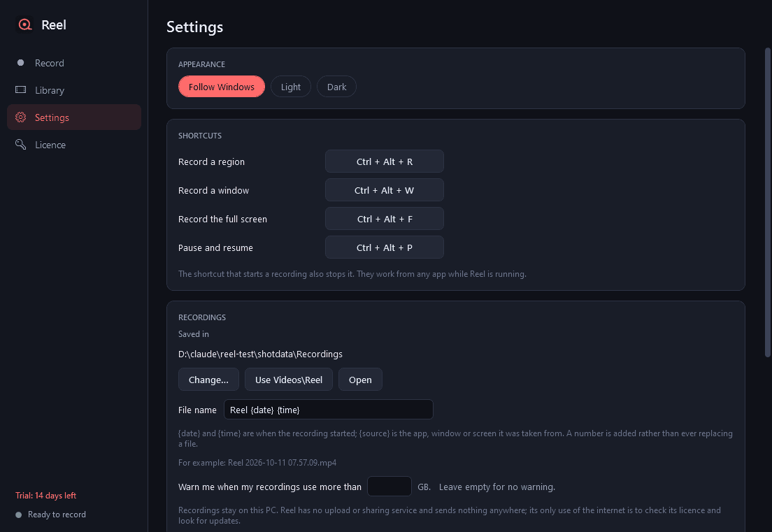The width and height of the screenshot is (772, 532).
Task: Click the RECORDINGS section heading
Action: (202, 317)
